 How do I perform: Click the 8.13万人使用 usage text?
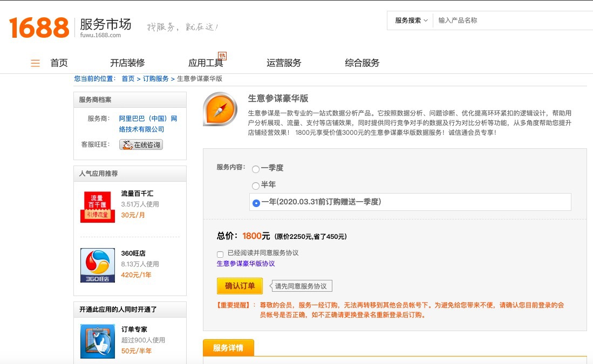point(140,264)
